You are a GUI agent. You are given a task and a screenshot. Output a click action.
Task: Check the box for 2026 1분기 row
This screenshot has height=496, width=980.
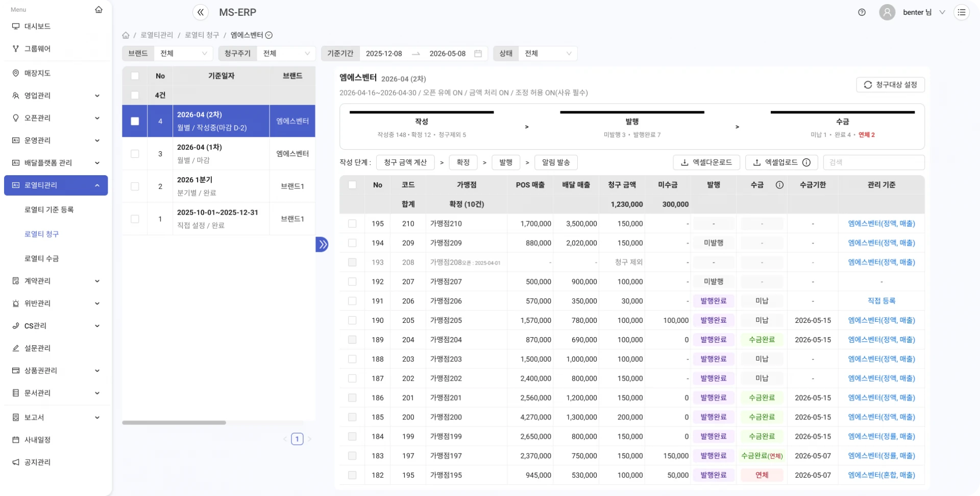coord(135,186)
